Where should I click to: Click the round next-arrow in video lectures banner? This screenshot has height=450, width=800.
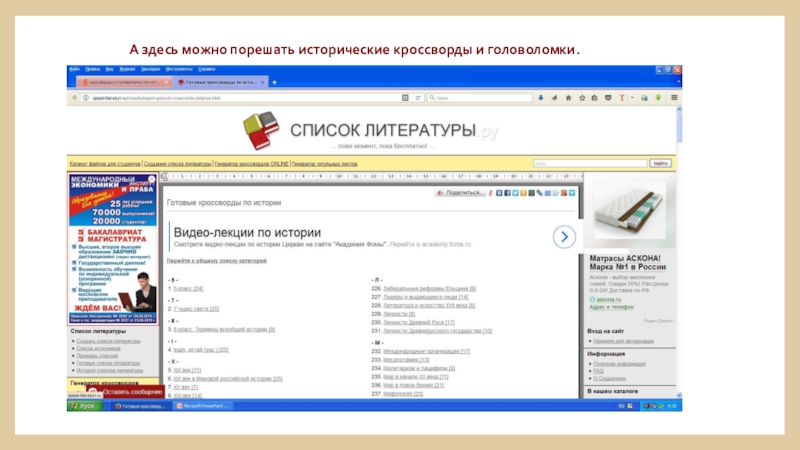pos(564,237)
